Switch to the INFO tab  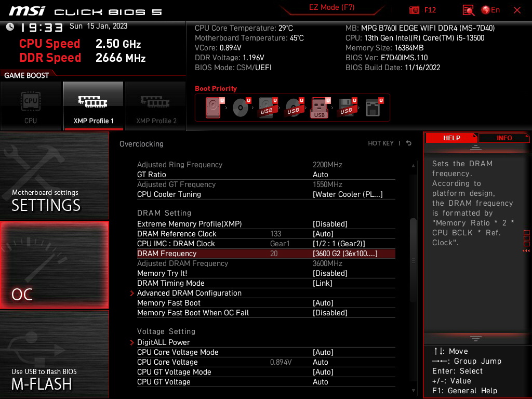[504, 138]
